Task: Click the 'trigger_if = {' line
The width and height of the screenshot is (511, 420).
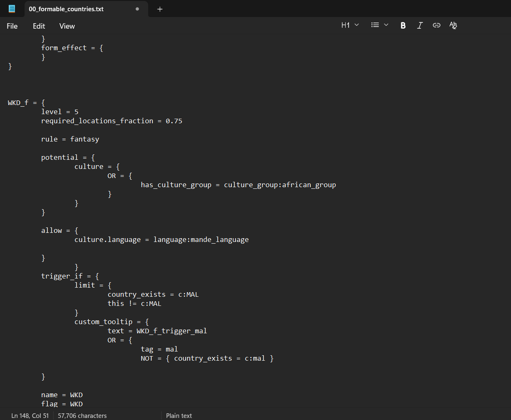Action: [70, 276]
